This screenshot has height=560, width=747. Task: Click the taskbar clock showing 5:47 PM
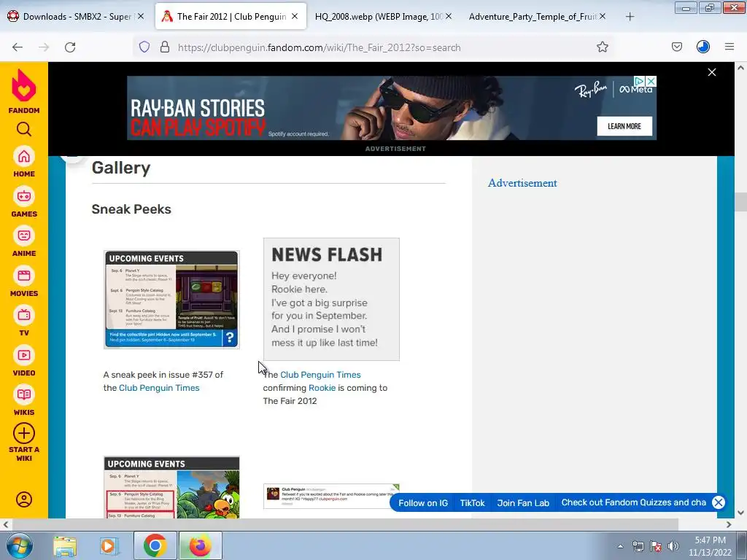click(x=710, y=546)
